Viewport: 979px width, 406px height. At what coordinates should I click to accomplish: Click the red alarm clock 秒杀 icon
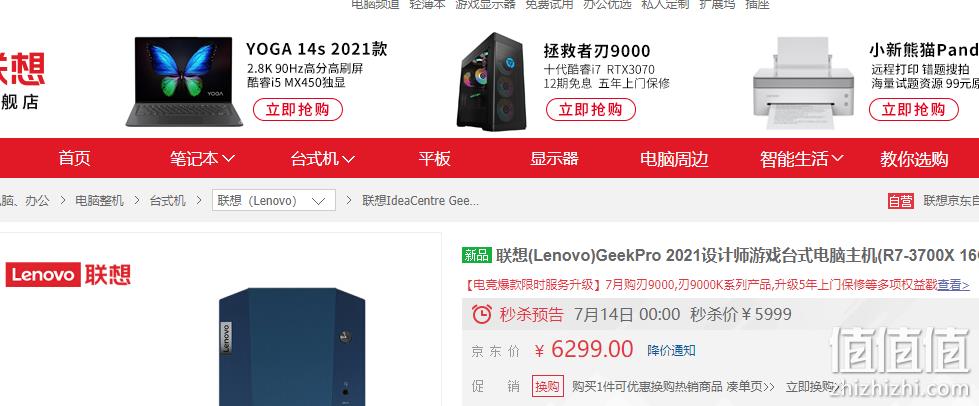pos(481,314)
